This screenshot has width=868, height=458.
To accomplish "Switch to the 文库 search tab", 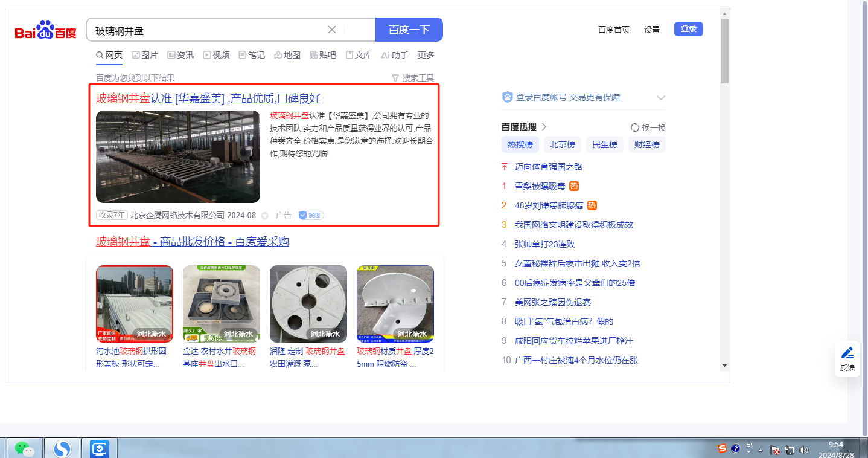I will [x=359, y=55].
